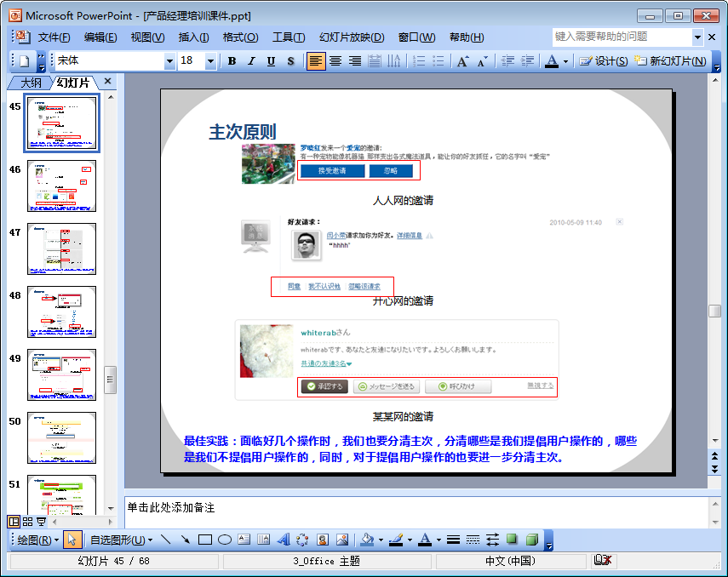Create a new blank presentation
Image resolution: width=728 pixels, height=577 pixels.
24,60
